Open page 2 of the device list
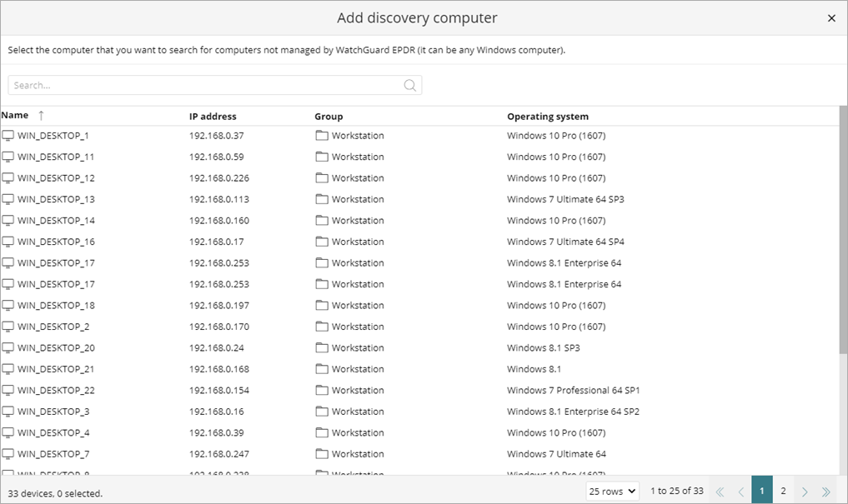The image size is (848, 504). [782, 491]
